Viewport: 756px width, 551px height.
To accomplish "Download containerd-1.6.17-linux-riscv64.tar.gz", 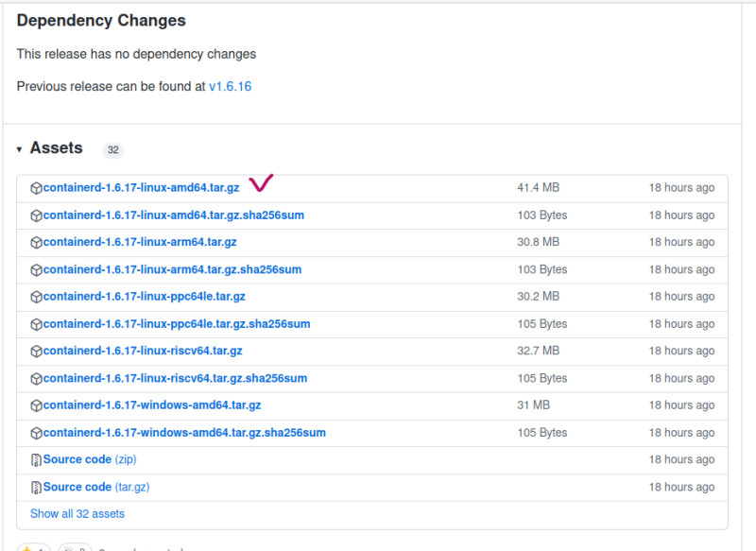I will [143, 352].
